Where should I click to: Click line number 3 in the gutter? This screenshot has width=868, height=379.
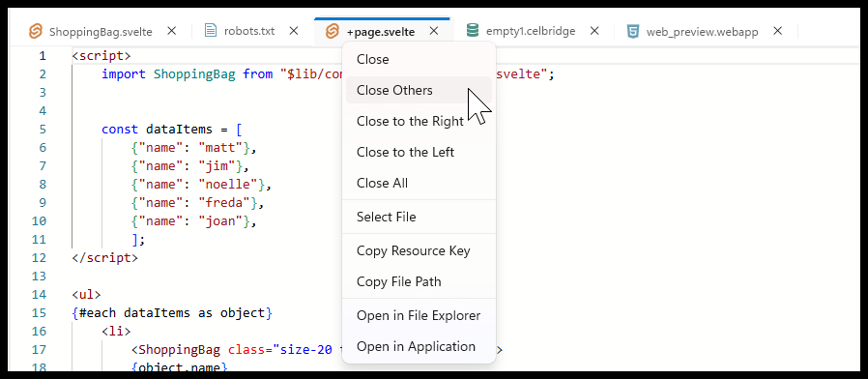click(43, 93)
